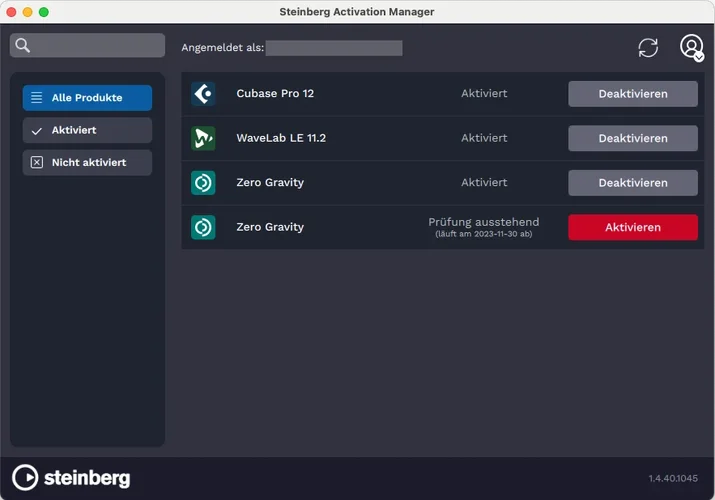Image resolution: width=715 pixels, height=500 pixels.
Task: Select the Alle Produkte filter
Action: pos(88,98)
